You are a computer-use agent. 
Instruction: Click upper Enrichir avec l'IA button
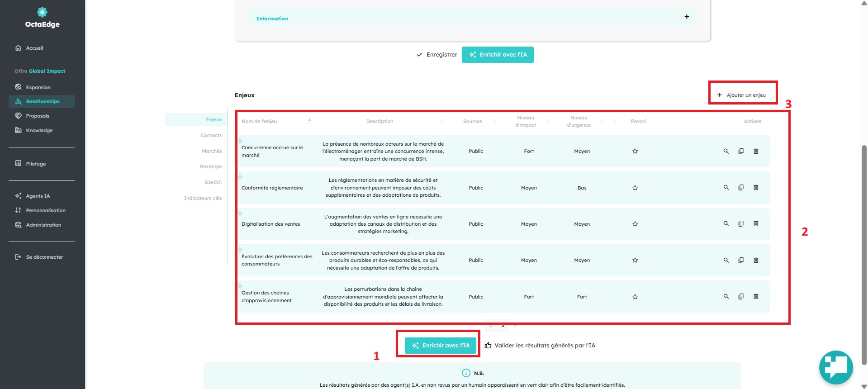point(498,55)
